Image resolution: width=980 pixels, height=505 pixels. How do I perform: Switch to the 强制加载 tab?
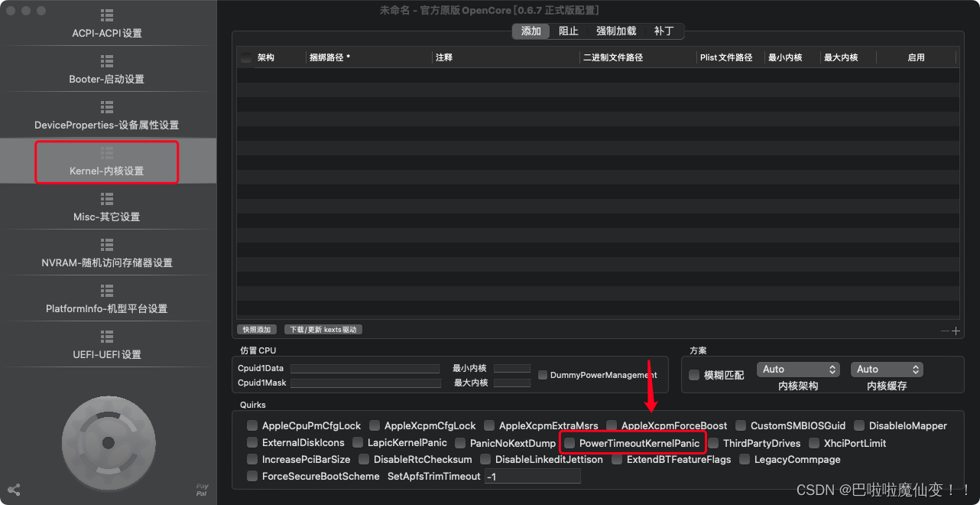click(x=616, y=31)
